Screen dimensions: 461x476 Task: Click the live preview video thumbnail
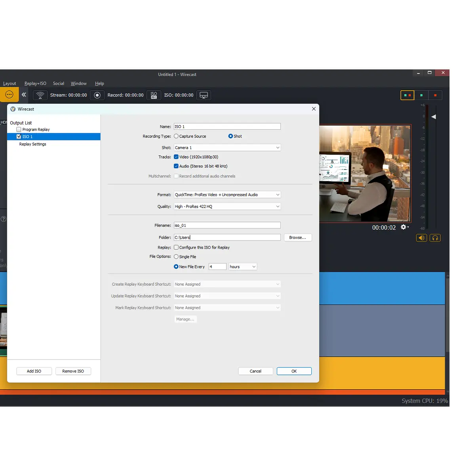(365, 173)
